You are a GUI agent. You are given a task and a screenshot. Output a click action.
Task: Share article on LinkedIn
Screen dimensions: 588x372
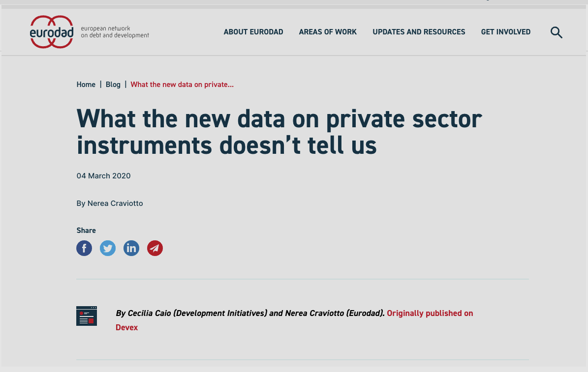pos(131,248)
